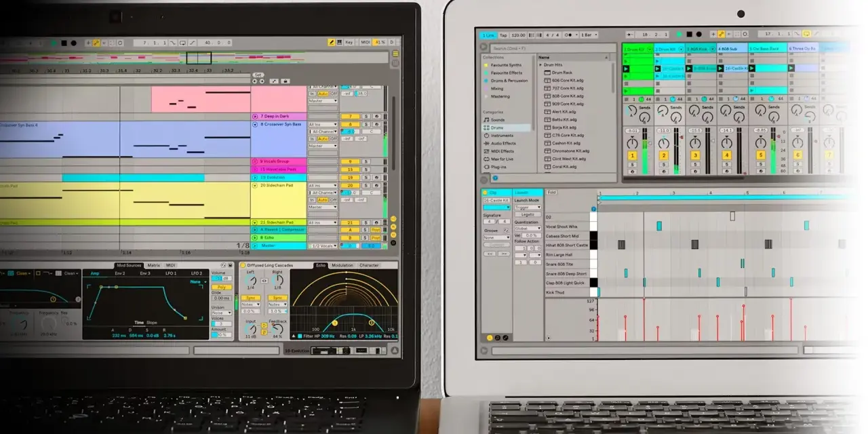Open the None dropdown in Amp envelope
Viewport: 868px width, 434px height.
[197, 281]
